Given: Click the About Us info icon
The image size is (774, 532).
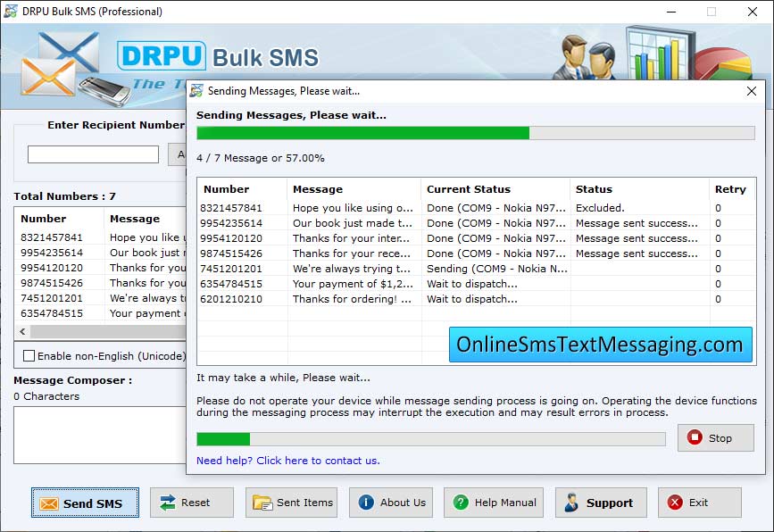Looking at the screenshot, I should (x=368, y=503).
